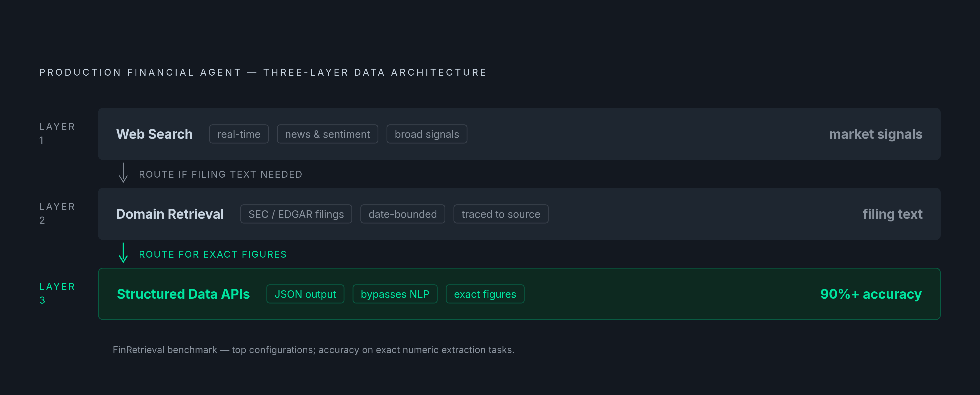Select the 'traced to source' tag
The height and width of the screenshot is (395, 980).
tap(501, 214)
